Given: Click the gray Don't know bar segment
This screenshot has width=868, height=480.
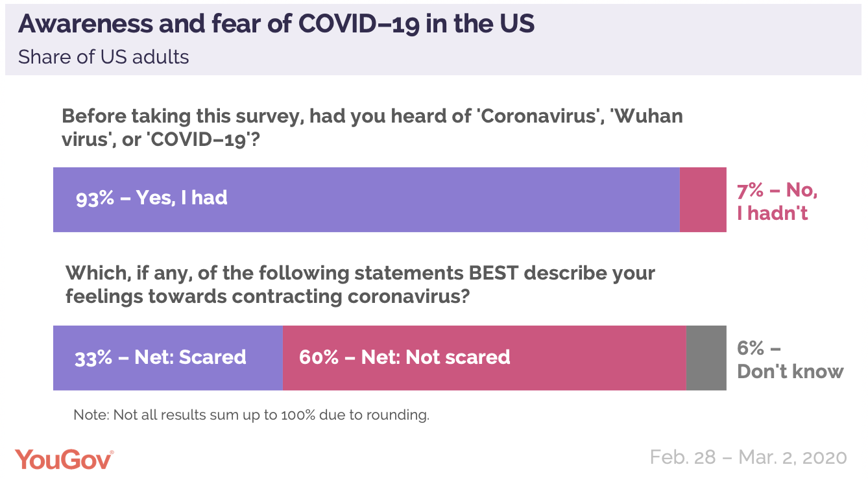Looking at the screenshot, I should coord(706,357).
